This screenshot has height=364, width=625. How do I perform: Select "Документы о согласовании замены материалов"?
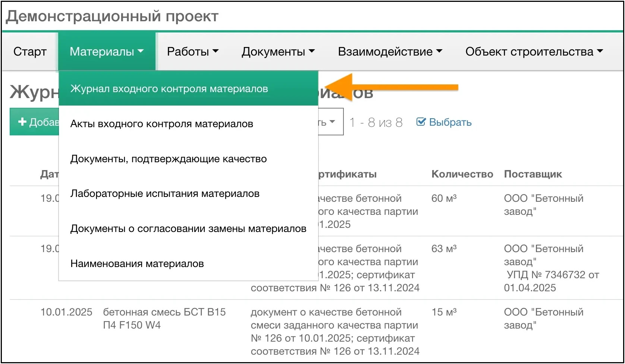click(188, 228)
